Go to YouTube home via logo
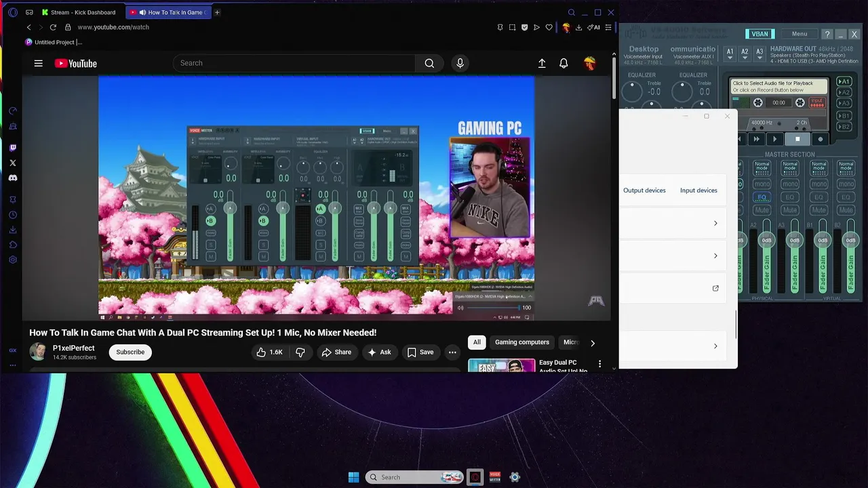The width and height of the screenshot is (868, 488). pos(76,63)
